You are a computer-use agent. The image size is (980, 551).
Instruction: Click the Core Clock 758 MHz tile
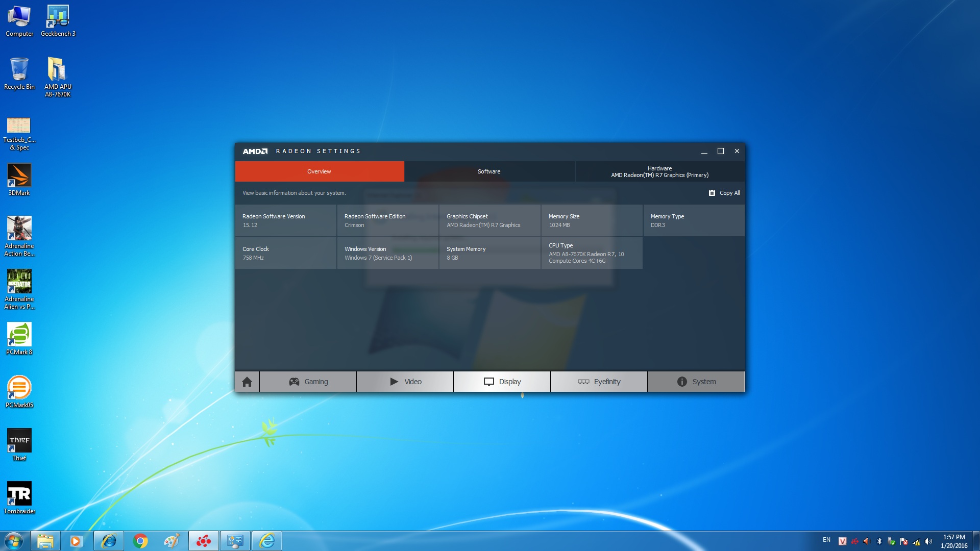[x=286, y=253]
